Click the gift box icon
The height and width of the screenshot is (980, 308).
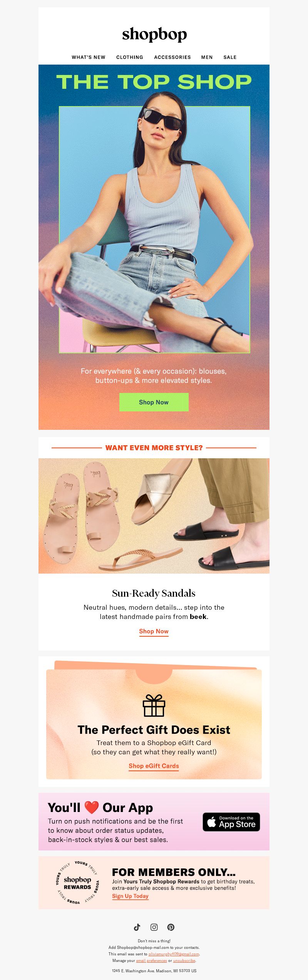[x=154, y=705]
